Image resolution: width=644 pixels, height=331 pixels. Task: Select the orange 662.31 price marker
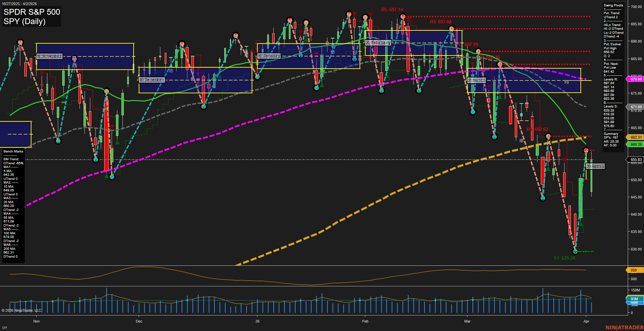(x=636, y=137)
